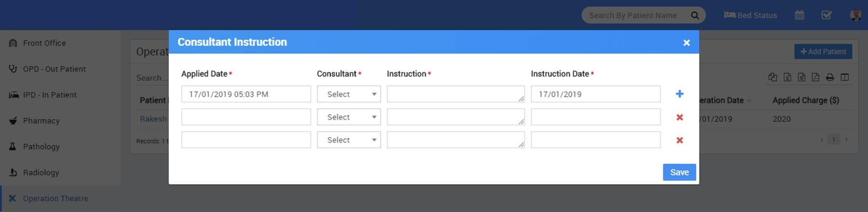Close the Consultant Instruction dialog

tap(687, 43)
